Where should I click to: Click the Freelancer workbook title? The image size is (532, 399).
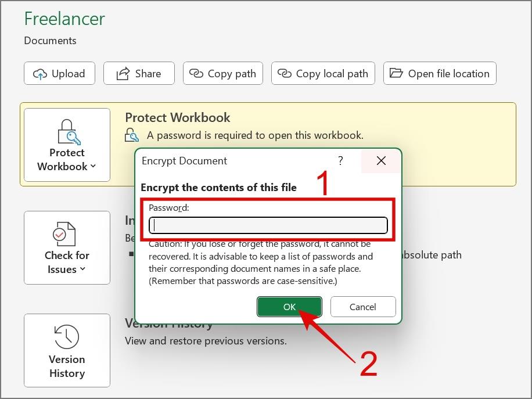(x=64, y=19)
